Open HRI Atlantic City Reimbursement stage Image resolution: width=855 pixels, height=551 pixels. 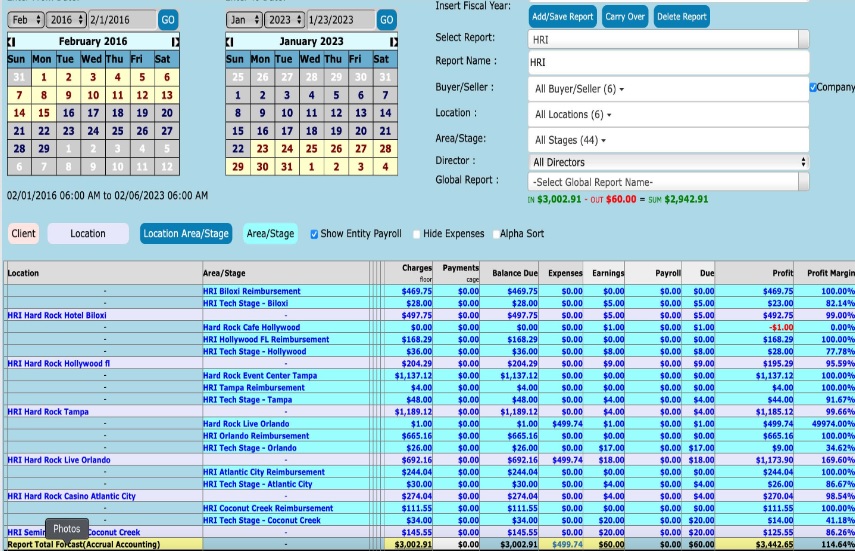264,472
